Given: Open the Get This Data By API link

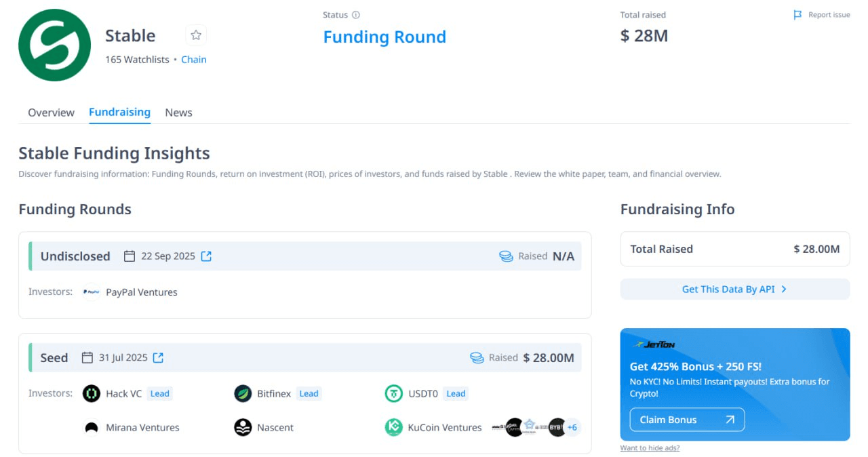Looking at the screenshot, I should coord(735,289).
